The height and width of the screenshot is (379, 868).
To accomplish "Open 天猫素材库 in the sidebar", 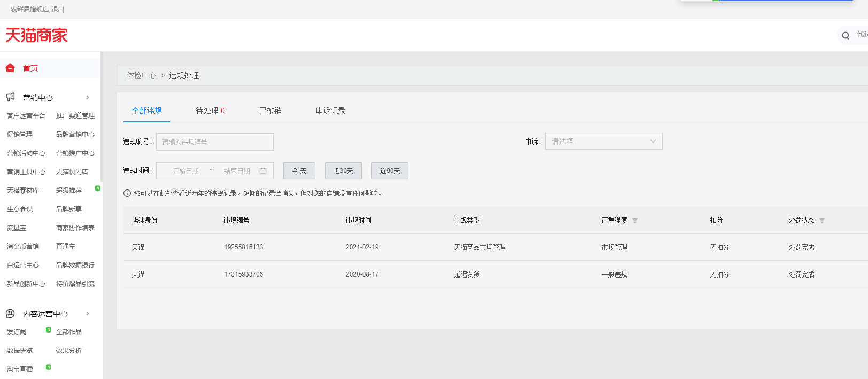I will pos(23,190).
